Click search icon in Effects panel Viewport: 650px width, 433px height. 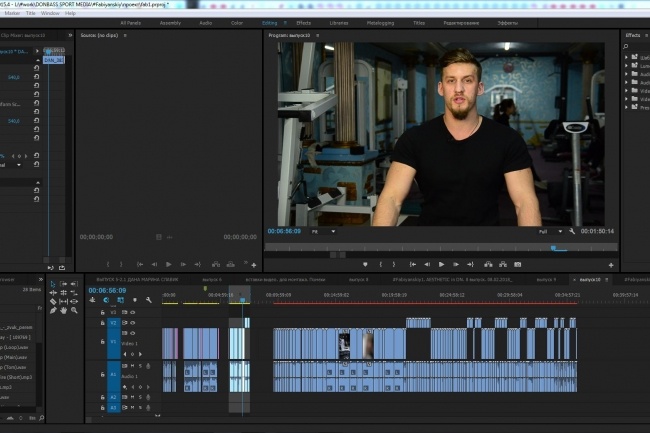pyautogui.click(x=626, y=46)
